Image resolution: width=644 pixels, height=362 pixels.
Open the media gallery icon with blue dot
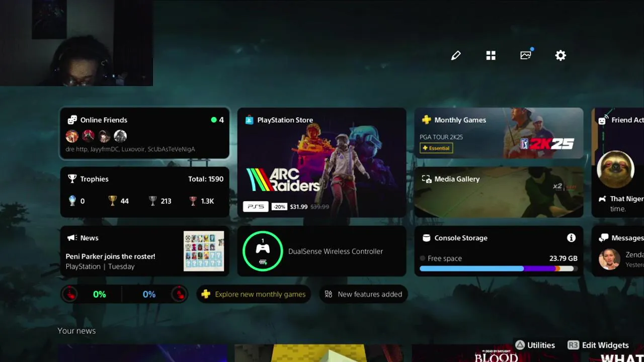pyautogui.click(x=526, y=55)
